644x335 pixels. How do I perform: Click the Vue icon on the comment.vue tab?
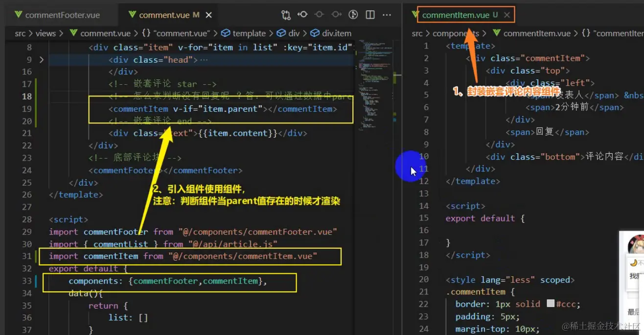132,15
